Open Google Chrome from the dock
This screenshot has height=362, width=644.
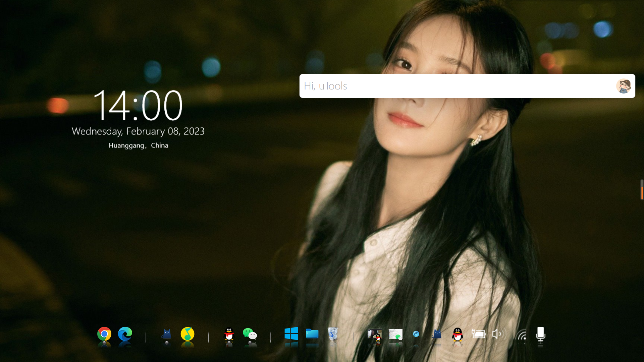click(104, 334)
